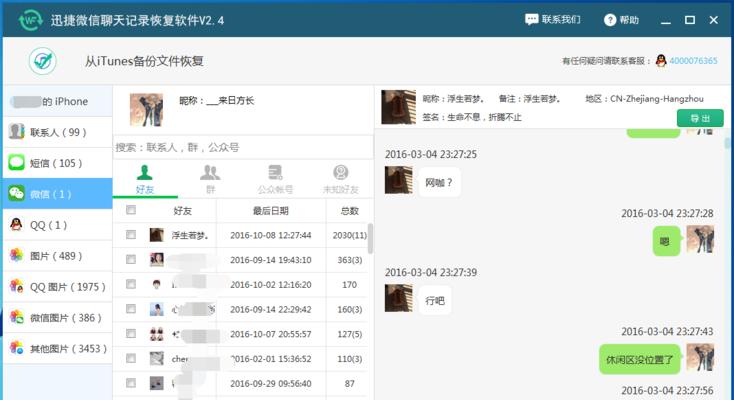The height and width of the screenshot is (400, 734).
Task: Maximize the recovery software window
Action: 690,20
